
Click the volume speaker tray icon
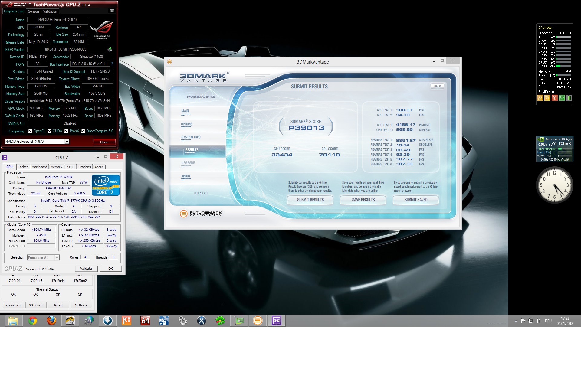pyautogui.click(x=538, y=321)
